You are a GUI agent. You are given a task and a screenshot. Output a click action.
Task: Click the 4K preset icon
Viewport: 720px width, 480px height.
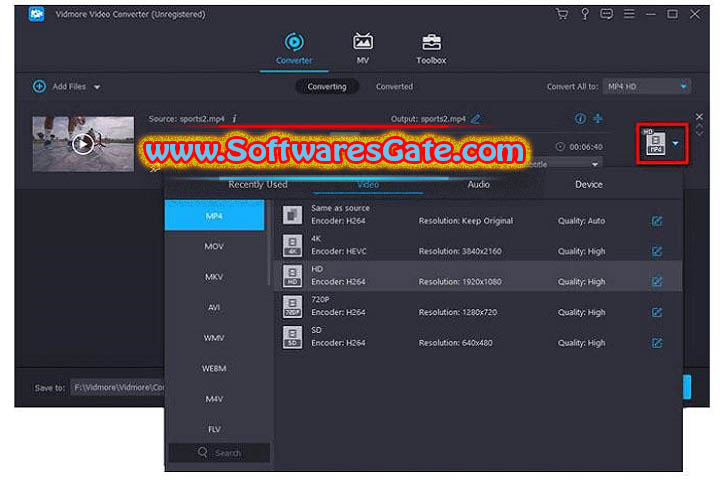tap(292, 245)
